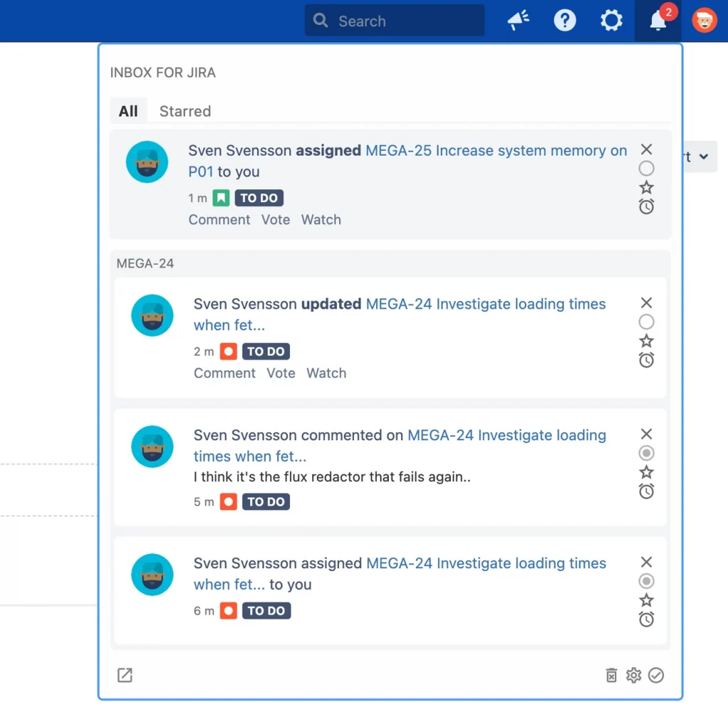Click Comment on MEGA-24 updated notification
The height and width of the screenshot is (707, 728).
pos(224,373)
